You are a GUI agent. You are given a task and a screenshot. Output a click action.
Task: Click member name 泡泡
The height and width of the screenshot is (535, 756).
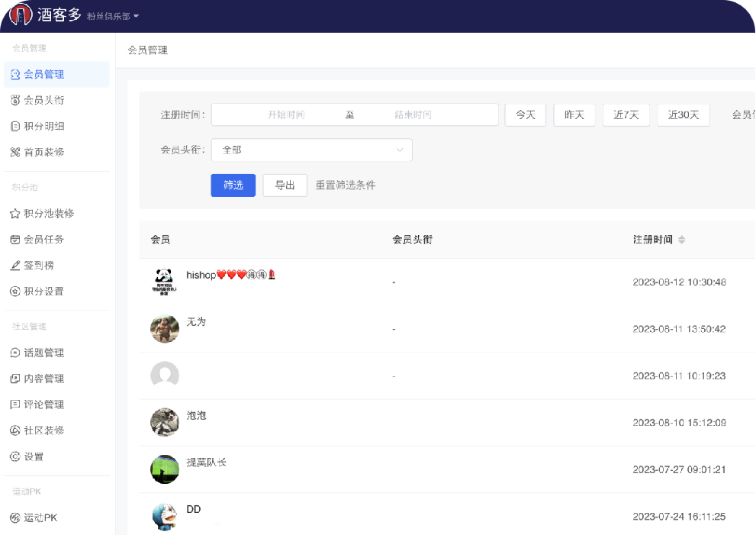196,415
